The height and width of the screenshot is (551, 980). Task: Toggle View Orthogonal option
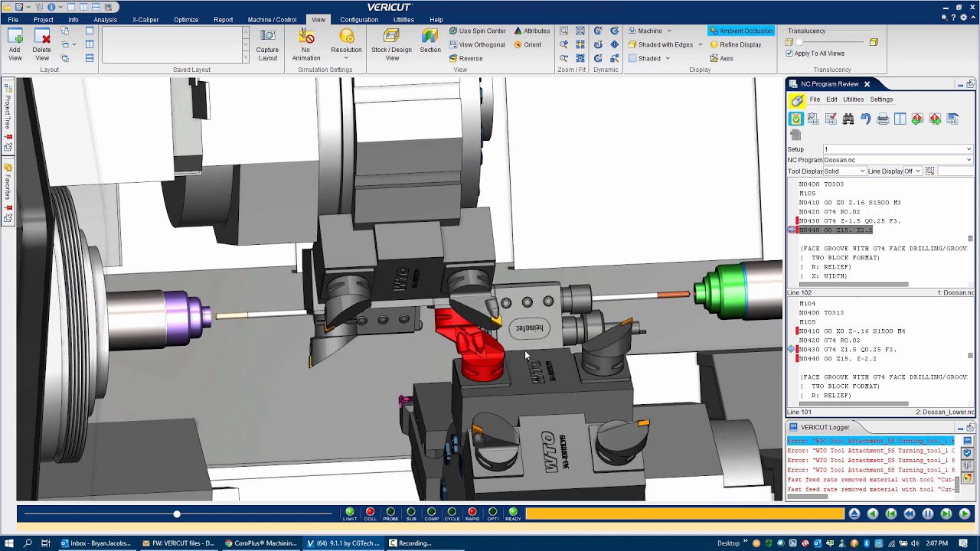(477, 44)
